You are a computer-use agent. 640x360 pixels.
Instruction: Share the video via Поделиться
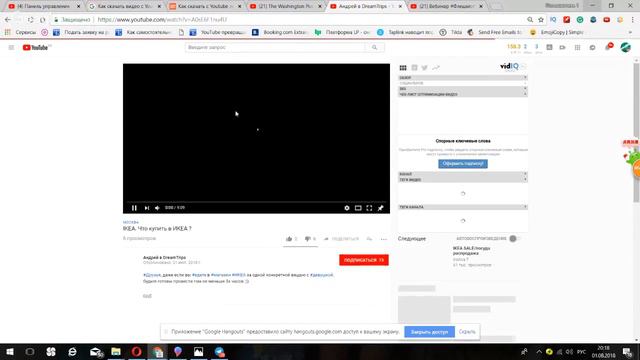tap(342, 239)
